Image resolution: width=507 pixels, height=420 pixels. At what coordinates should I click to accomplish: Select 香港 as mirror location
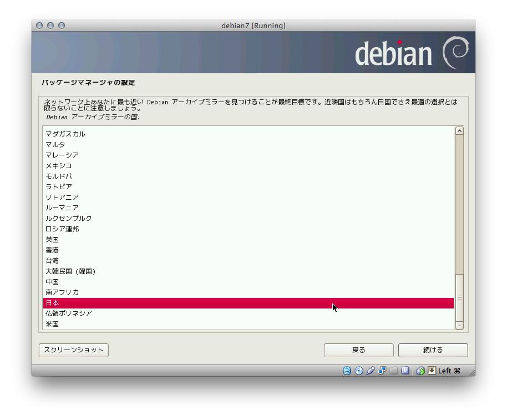pos(249,250)
